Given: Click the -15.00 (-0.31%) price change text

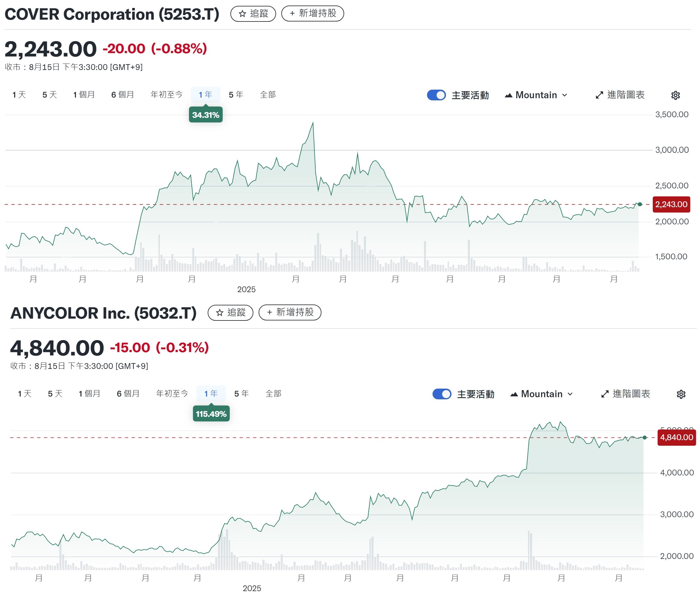Looking at the screenshot, I should tap(160, 347).
